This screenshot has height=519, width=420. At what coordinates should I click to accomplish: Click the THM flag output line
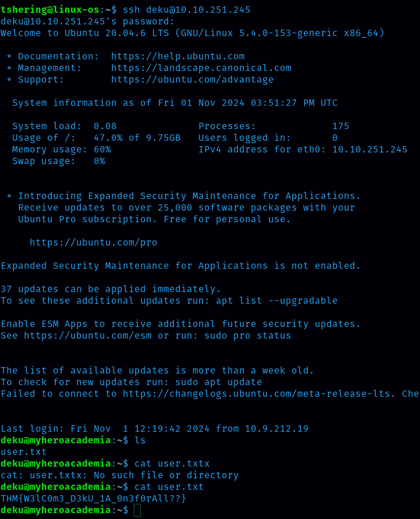tap(93, 499)
